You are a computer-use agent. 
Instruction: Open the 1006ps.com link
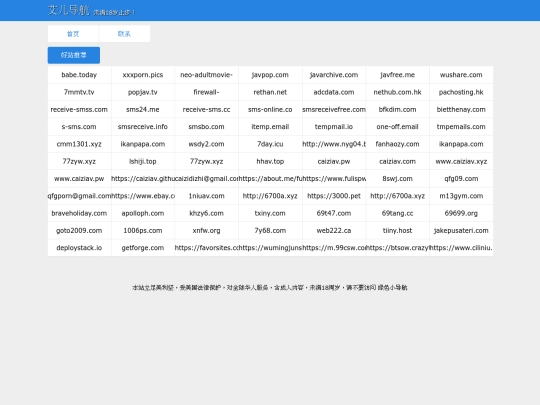tap(143, 230)
